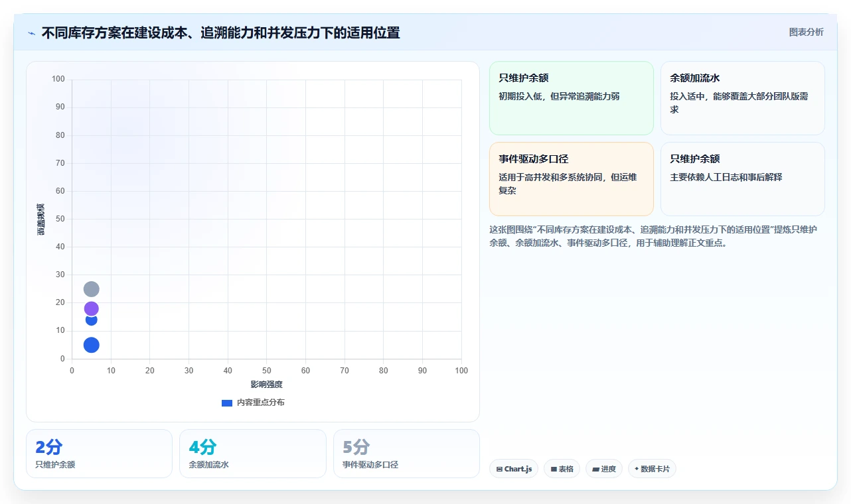Click the page title 不同库存方案在建设成本…
This screenshot has height=504, width=851.
pos(221,32)
